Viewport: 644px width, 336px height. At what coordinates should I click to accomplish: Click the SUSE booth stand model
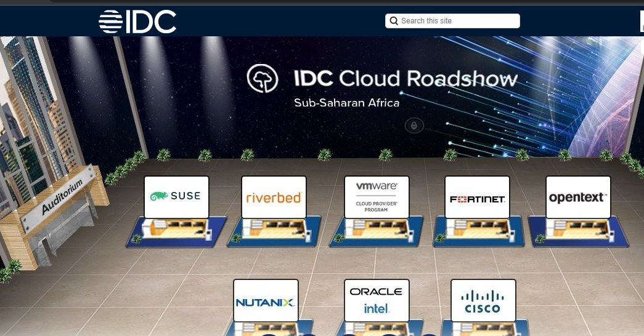tap(177, 231)
